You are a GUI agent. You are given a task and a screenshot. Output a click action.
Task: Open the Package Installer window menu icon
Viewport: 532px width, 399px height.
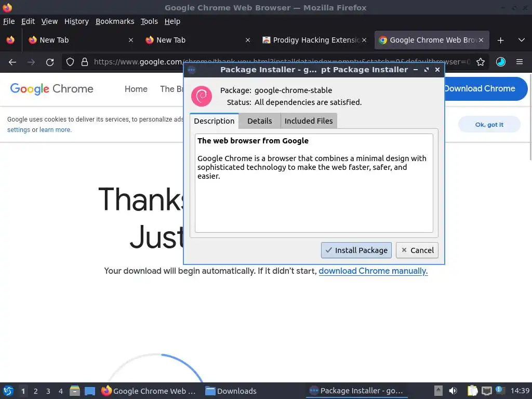[x=191, y=70]
